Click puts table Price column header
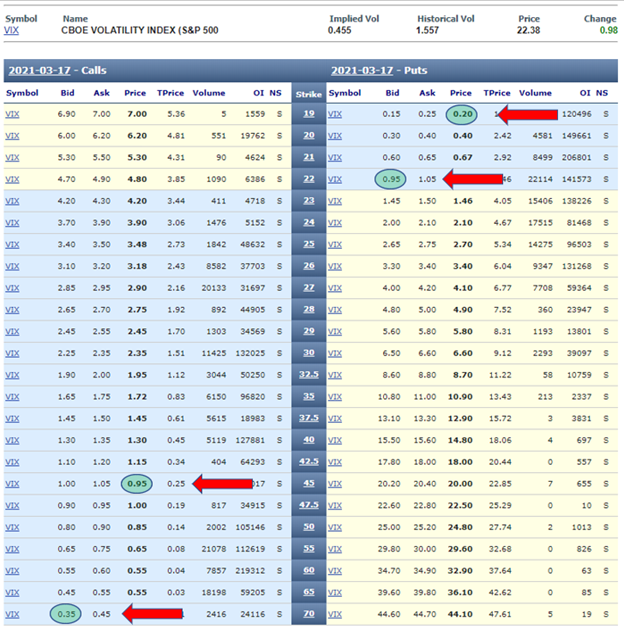The width and height of the screenshot is (624, 630). 460,93
